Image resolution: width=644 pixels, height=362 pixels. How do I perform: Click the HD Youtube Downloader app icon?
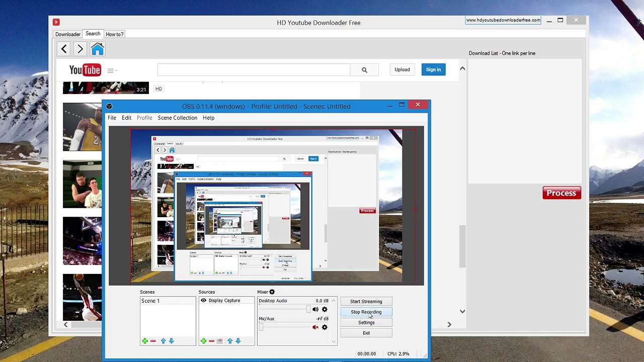click(x=56, y=22)
